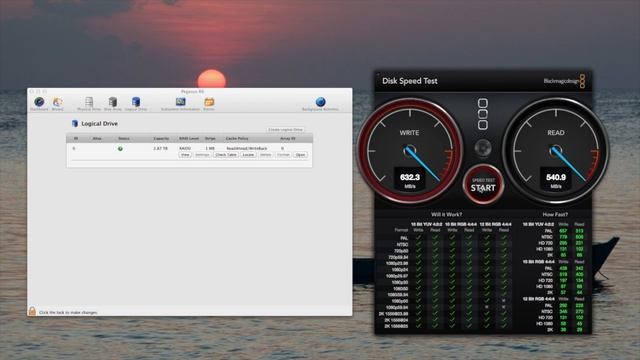Click the "Logical Drive" heading text
Screen dimensions: 640x360
(100, 123)
